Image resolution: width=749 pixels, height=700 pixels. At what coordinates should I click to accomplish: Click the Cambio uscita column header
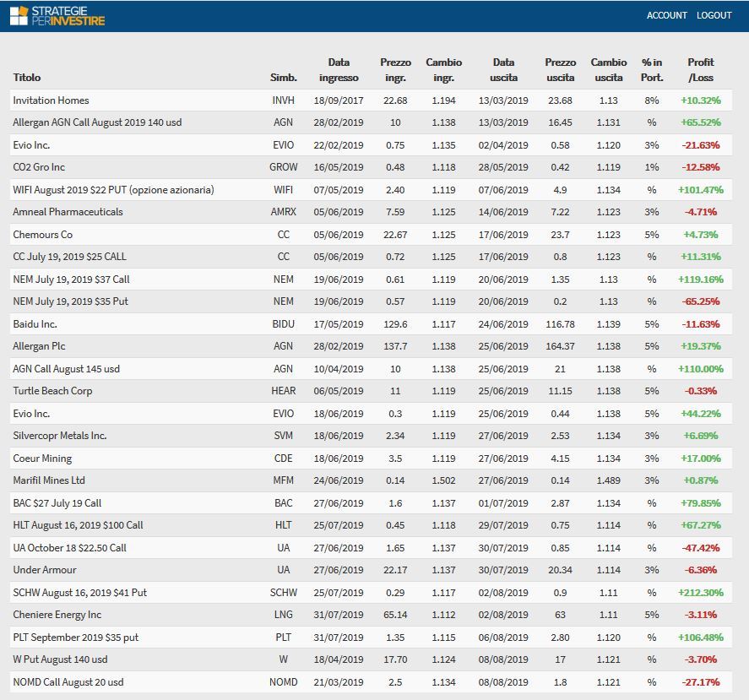click(x=609, y=70)
